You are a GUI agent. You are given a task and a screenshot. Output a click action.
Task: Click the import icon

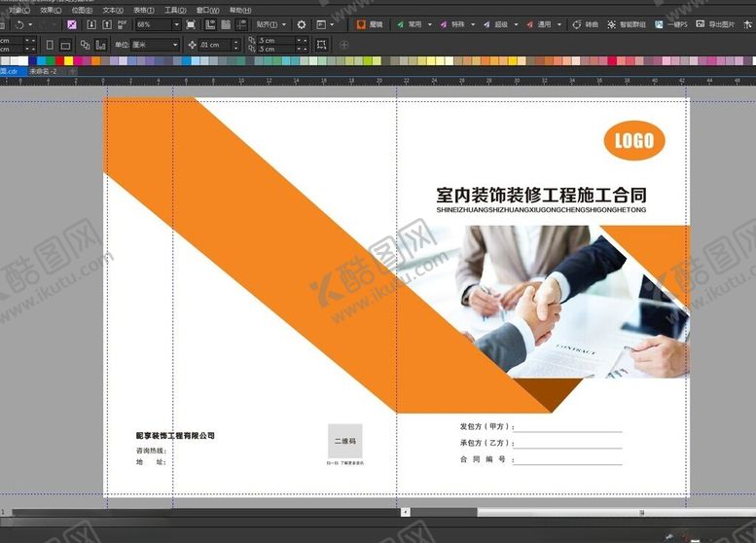91,24
